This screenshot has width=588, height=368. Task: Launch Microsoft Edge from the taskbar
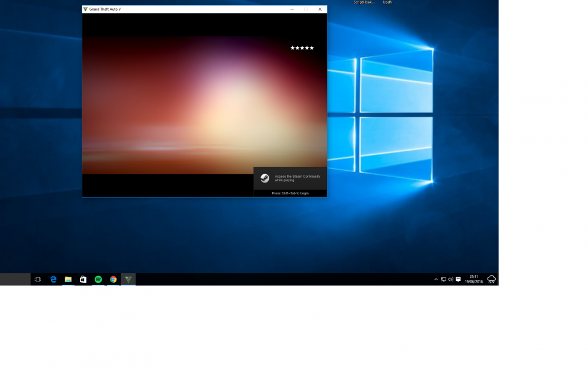54,279
